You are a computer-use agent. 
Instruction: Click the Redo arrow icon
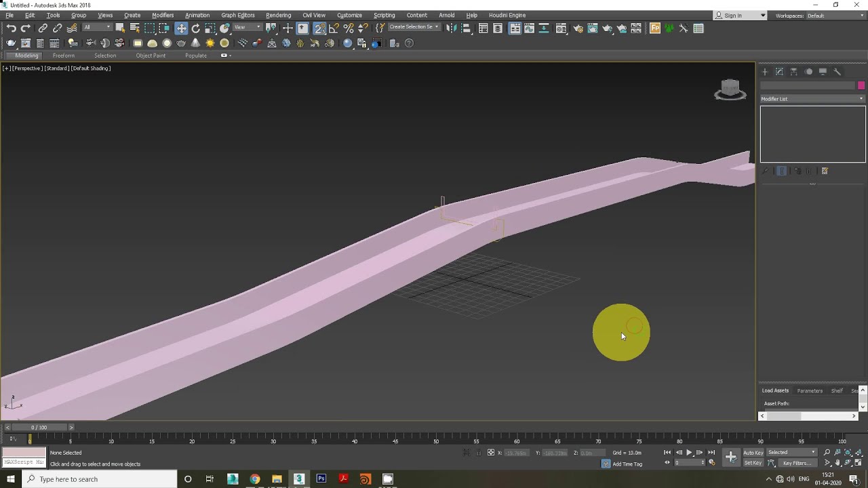coord(26,28)
